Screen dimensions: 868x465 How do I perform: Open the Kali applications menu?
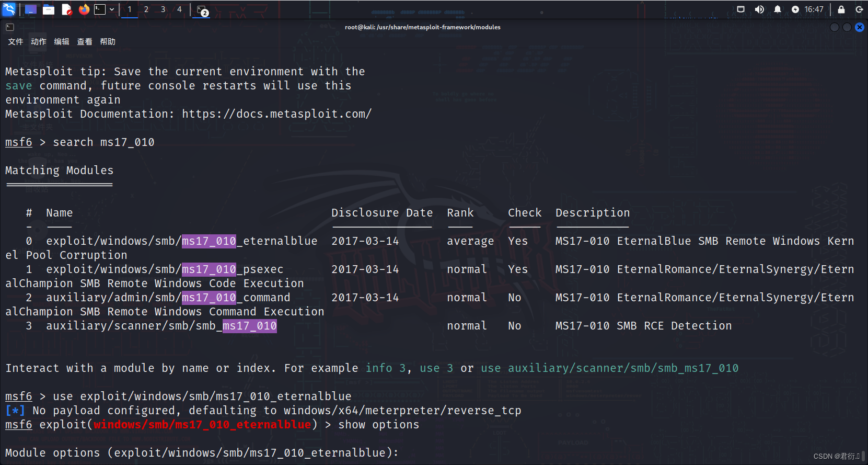[x=9, y=9]
